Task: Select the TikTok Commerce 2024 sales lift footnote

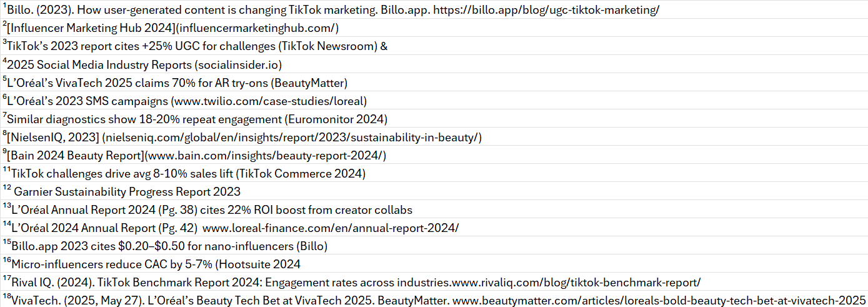Action: point(188,173)
